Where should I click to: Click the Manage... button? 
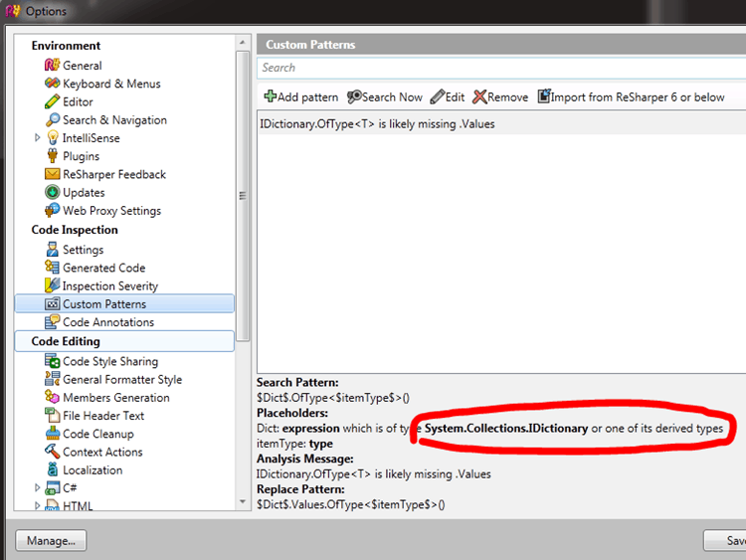pyautogui.click(x=52, y=541)
